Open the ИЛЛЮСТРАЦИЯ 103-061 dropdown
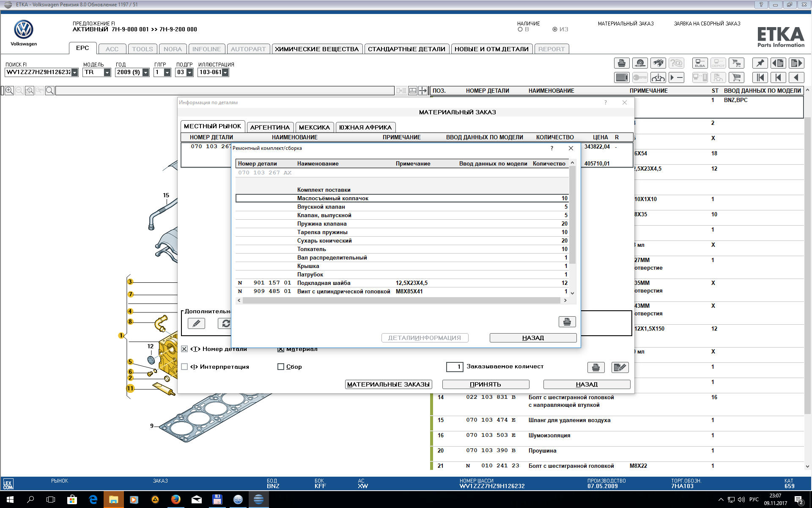The image size is (812, 508). [x=225, y=72]
